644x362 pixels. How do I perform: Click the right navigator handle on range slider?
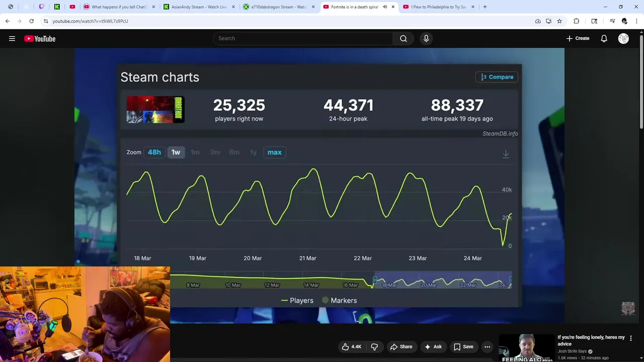[511, 280]
